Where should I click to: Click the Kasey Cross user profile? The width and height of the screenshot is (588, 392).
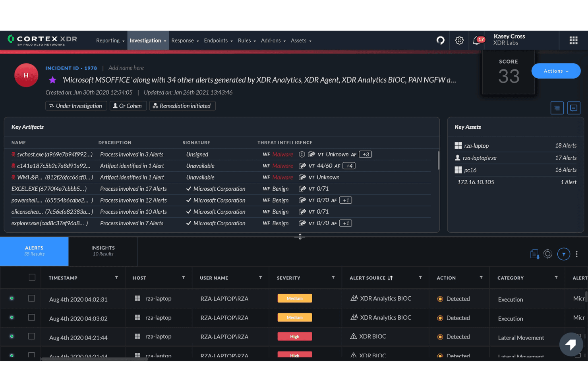[509, 40]
